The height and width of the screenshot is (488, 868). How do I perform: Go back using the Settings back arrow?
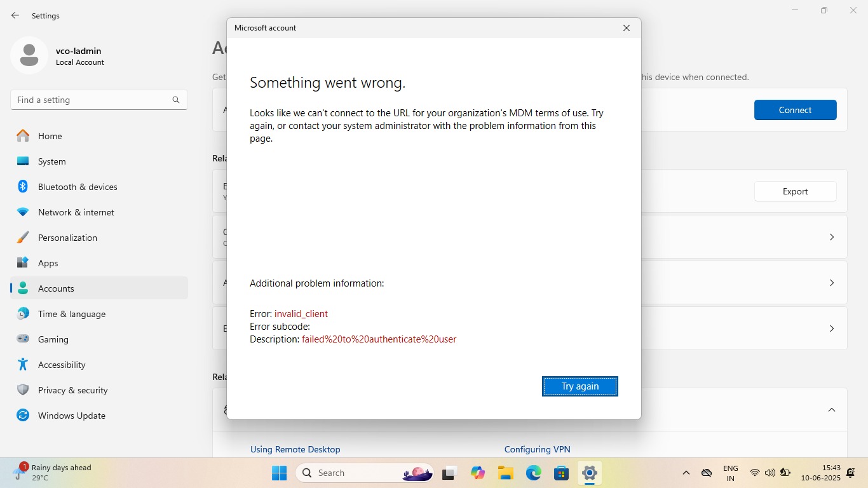[x=15, y=15]
